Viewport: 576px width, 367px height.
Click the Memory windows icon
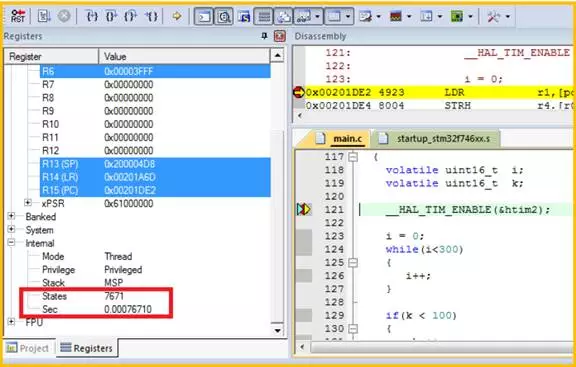point(335,17)
